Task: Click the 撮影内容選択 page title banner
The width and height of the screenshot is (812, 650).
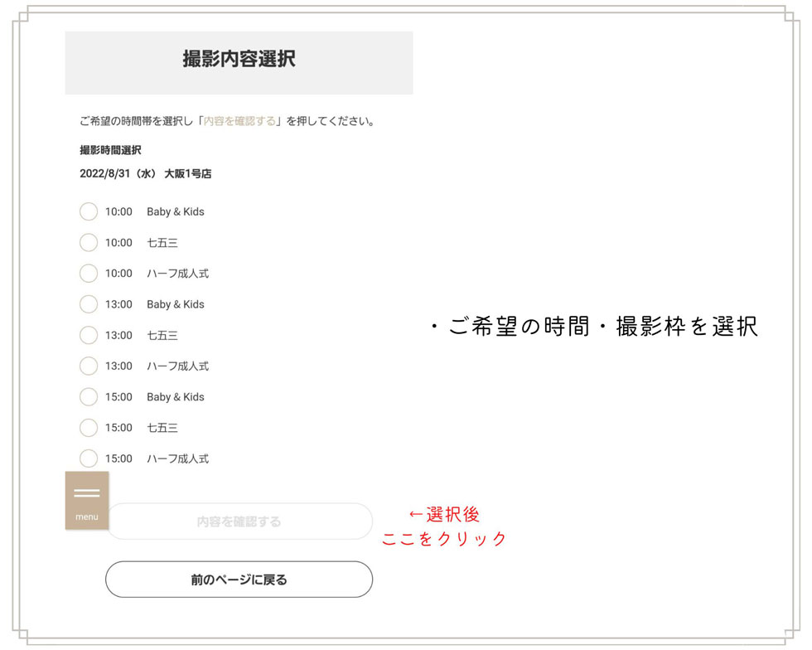Action: point(239,60)
